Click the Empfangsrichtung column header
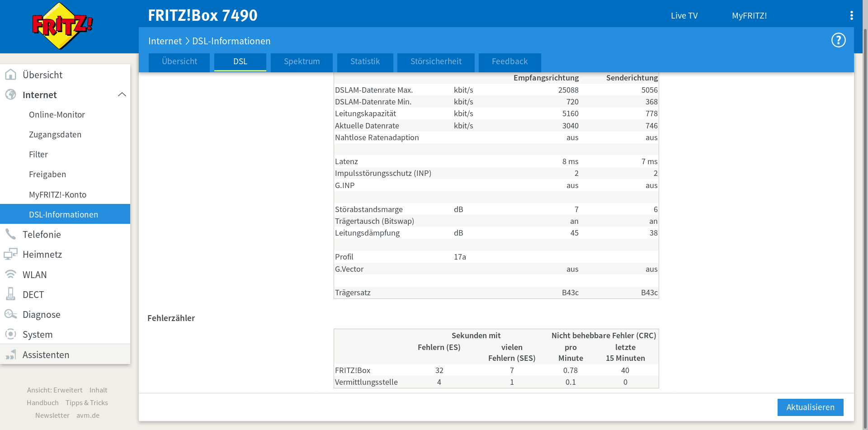This screenshot has height=430, width=868. click(x=546, y=78)
